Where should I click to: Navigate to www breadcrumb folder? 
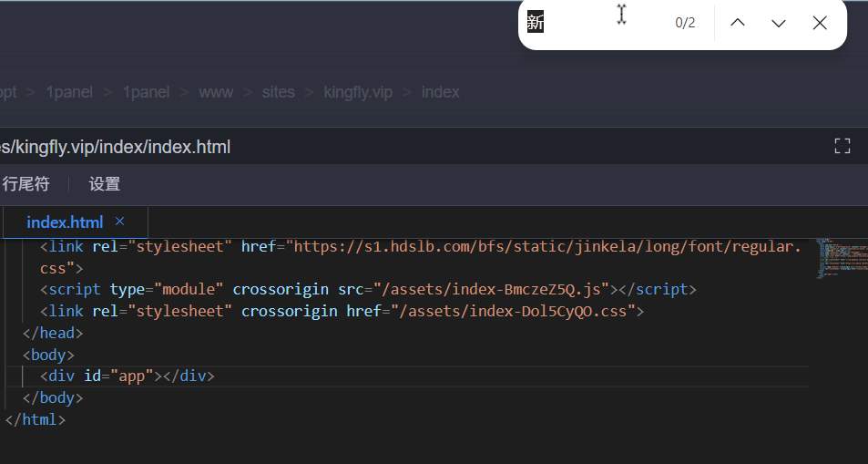tap(216, 92)
